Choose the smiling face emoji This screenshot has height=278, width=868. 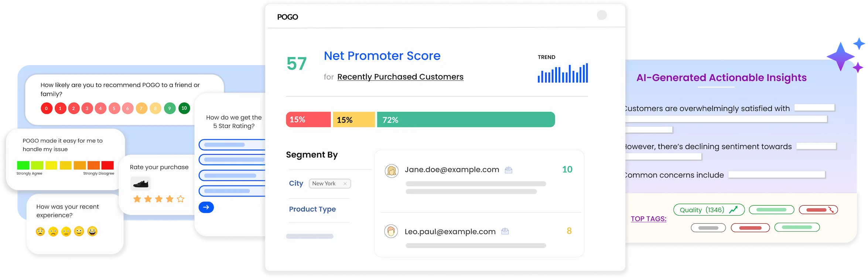coord(79,231)
